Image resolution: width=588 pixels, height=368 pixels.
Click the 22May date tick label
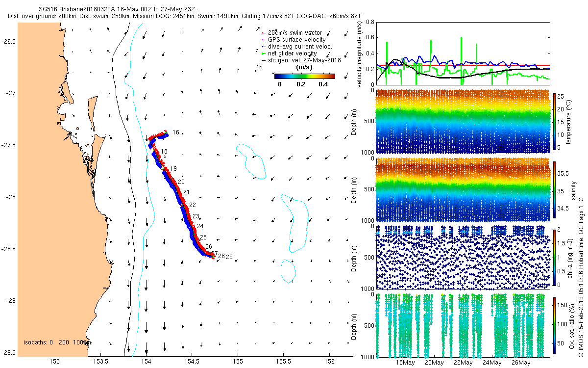tap(463, 363)
